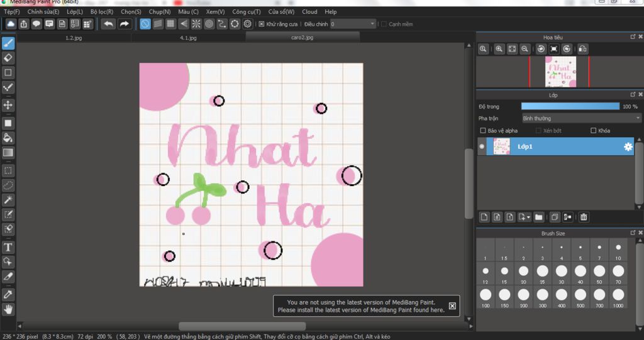Enable the Bảo vệ alpha checkbox
The width and height of the screenshot is (644, 340).
(483, 131)
